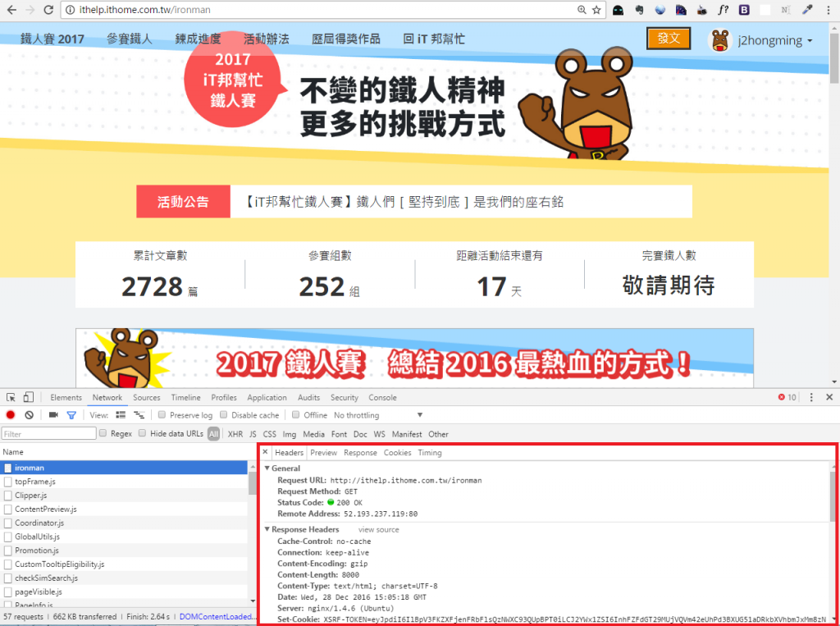Open zoom indicator in address bar

pyautogui.click(x=582, y=10)
